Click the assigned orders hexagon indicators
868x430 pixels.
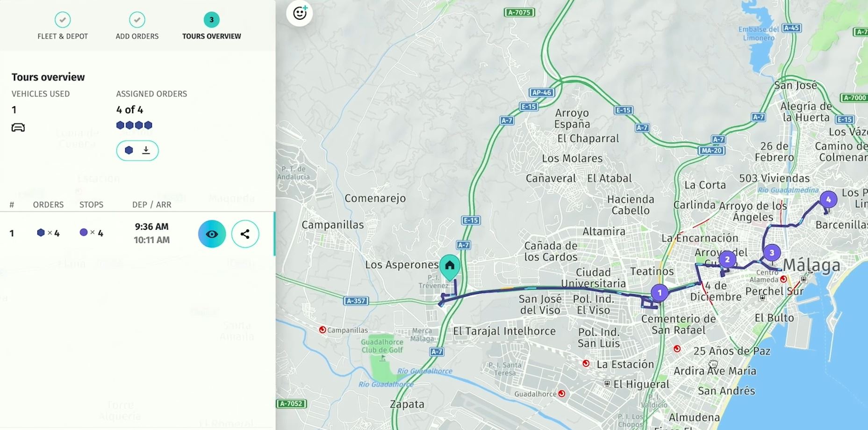tap(134, 125)
